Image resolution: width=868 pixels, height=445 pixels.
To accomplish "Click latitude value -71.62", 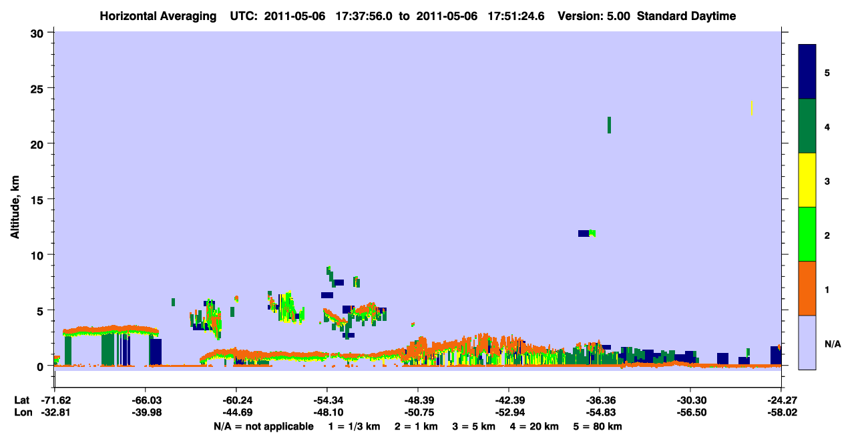I will [x=55, y=400].
